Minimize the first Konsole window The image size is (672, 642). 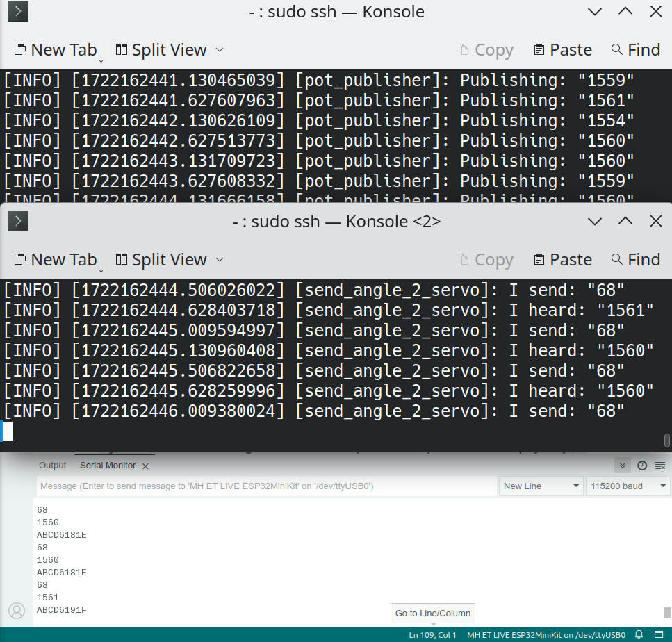594,12
